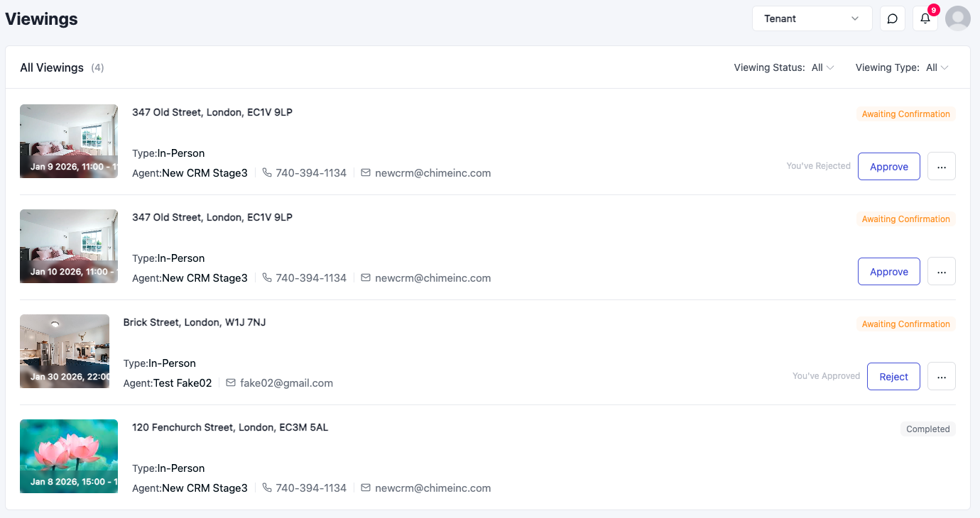
Task: Click email icon beside fake02@gmail.com
Action: pyautogui.click(x=231, y=383)
